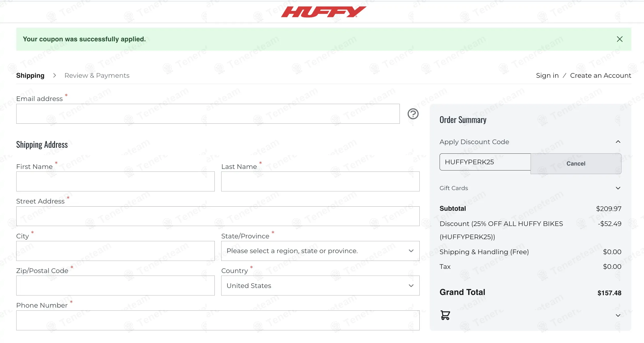This screenshot has height=343, width=644.
Task: Click the Huffy logo
Action: (x=323, y=12)
